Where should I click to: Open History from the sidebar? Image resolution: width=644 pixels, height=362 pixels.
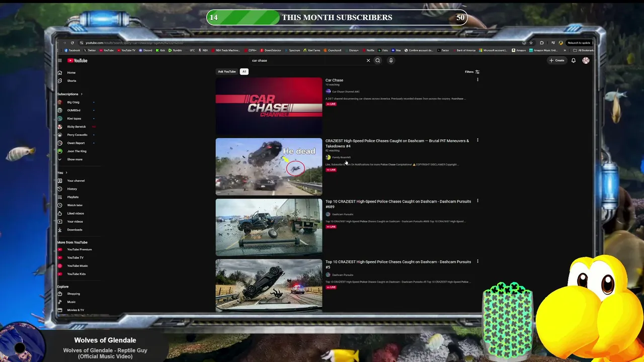68,189
